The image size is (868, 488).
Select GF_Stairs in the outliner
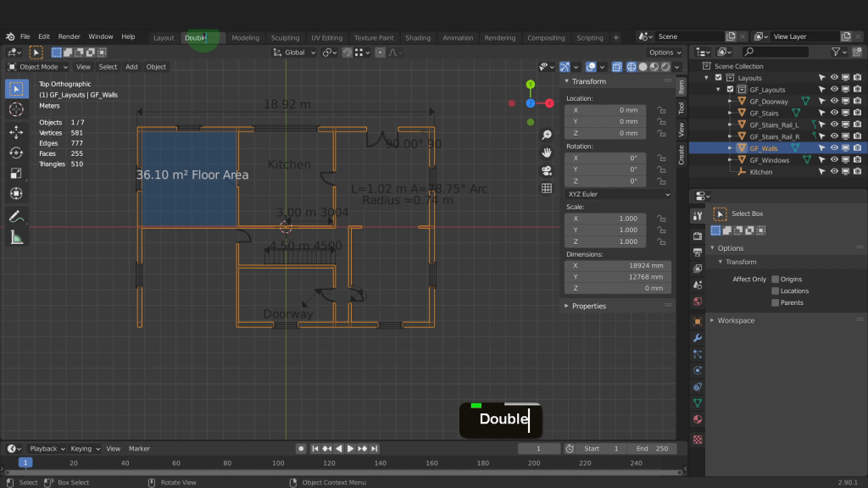[x=764, y=113]
